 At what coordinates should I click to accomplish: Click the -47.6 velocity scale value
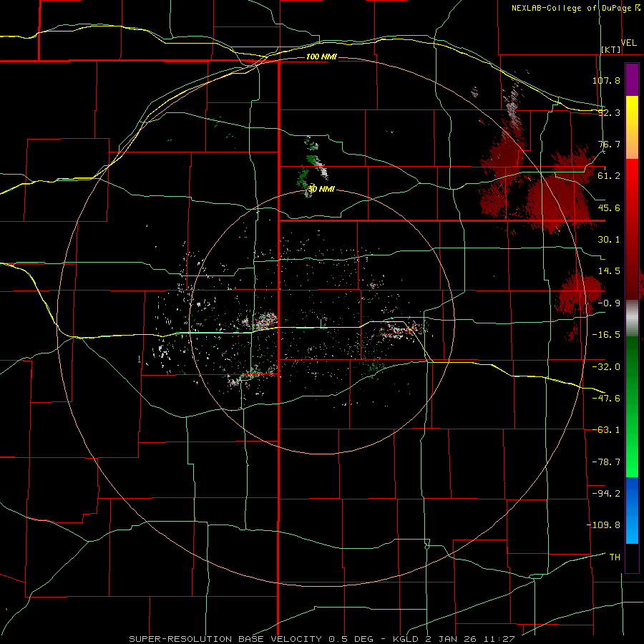pyautogui.click(x=606, y=399)
